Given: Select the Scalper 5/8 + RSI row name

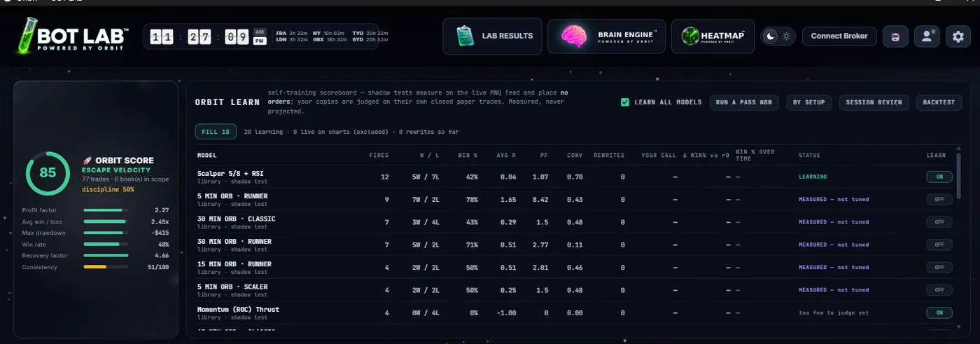Looking at the screenshot, I should tap(230, 173).
